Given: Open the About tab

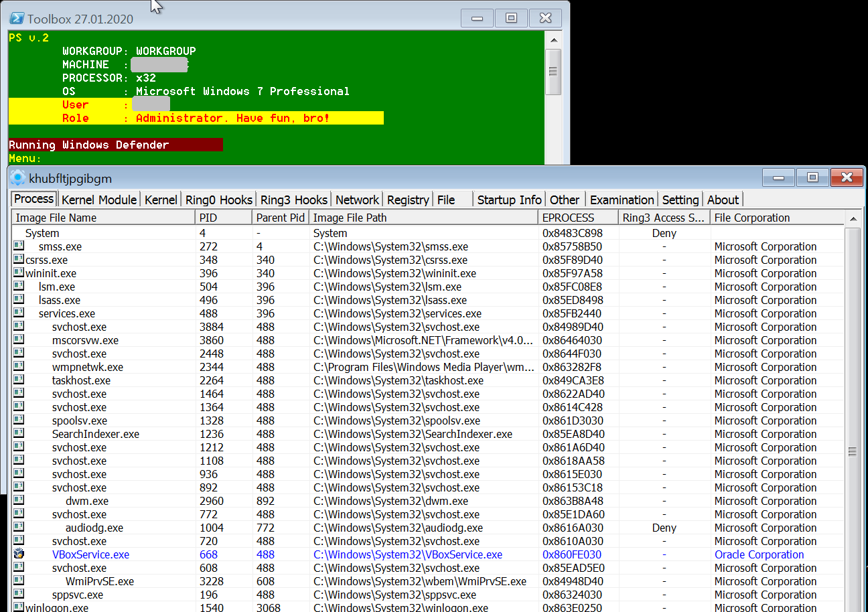Looking at the screenshot, I should point(723,200).
